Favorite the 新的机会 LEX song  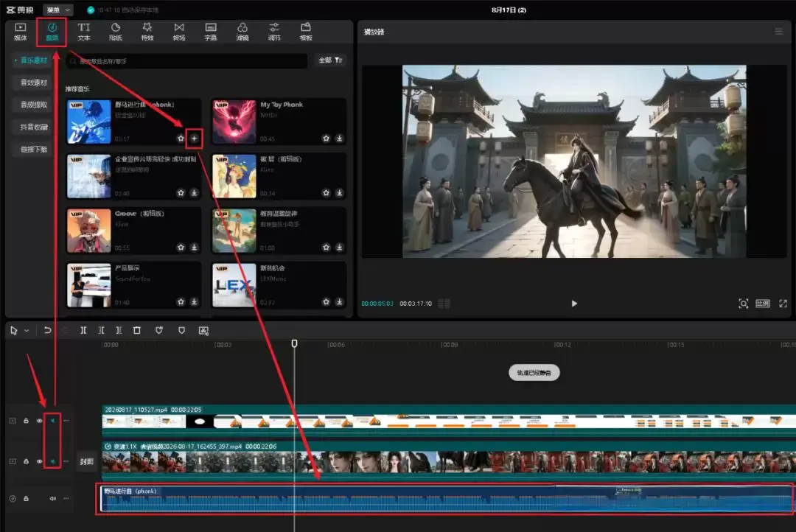326,301
